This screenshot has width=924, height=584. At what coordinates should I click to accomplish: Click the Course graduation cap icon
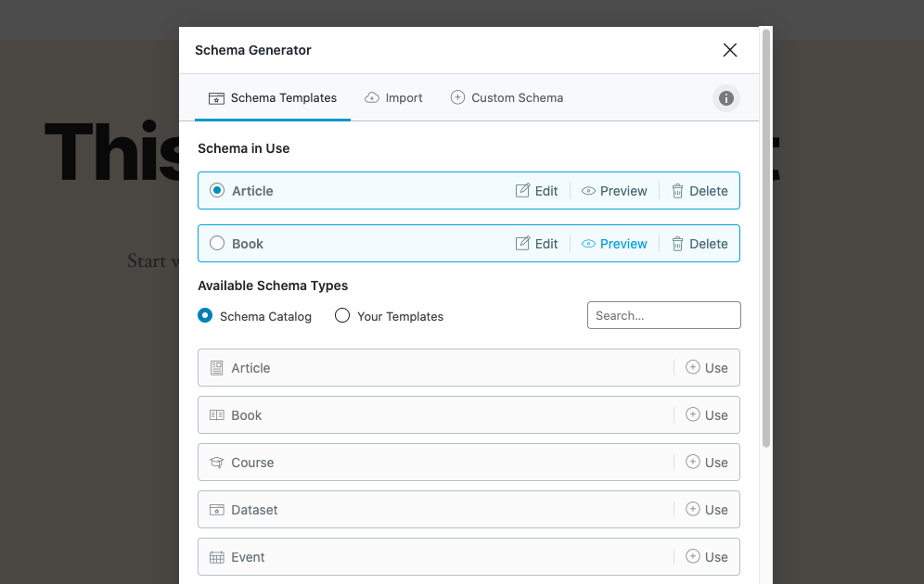click(x=217, y=463)
